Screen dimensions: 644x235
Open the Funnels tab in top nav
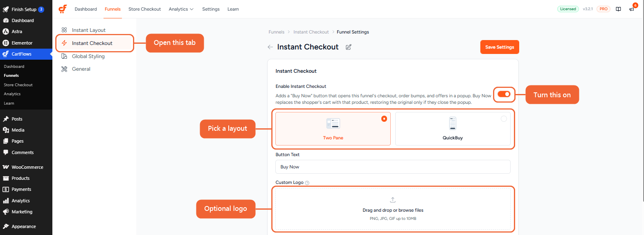(x=113, y=9)
